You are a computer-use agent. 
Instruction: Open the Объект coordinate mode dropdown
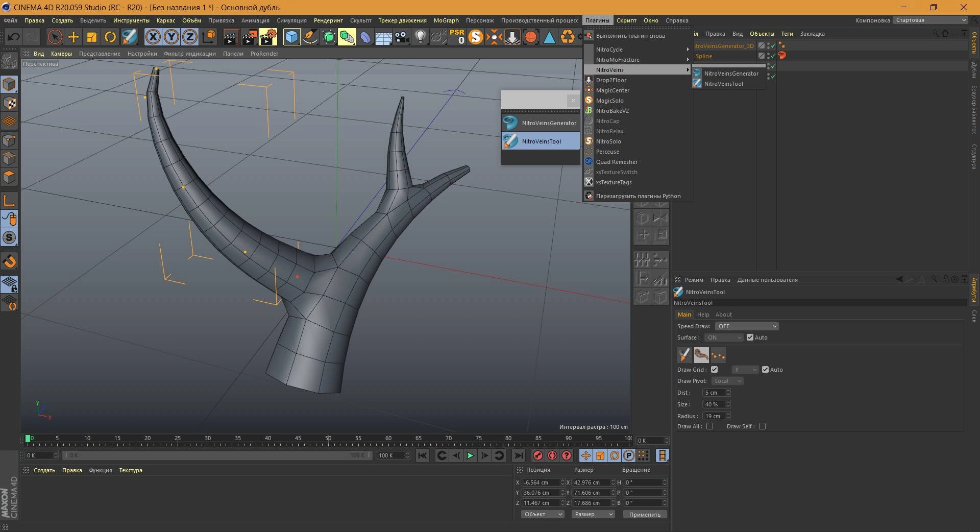pyautogui.click(x=542, y=514)
